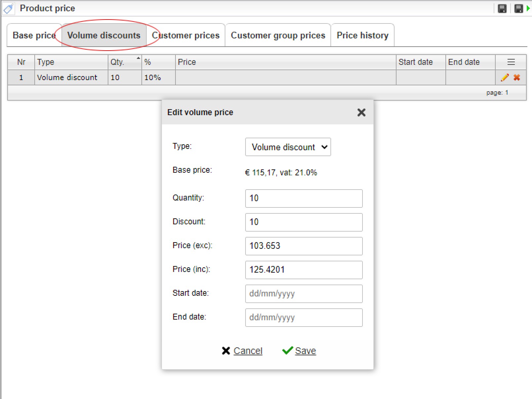Viewport: 532px width, 399px height.
Task: Delete the volume discount row via red X
Action: click(517, 77)
